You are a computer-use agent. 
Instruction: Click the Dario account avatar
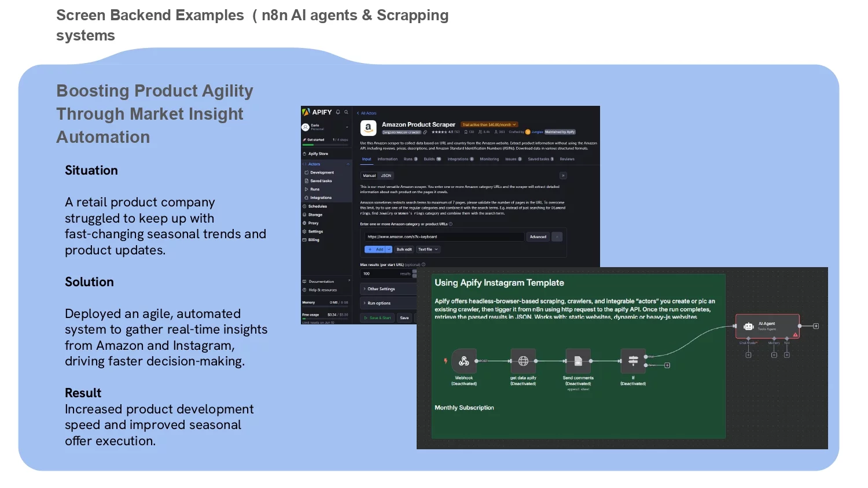point(306,127)
